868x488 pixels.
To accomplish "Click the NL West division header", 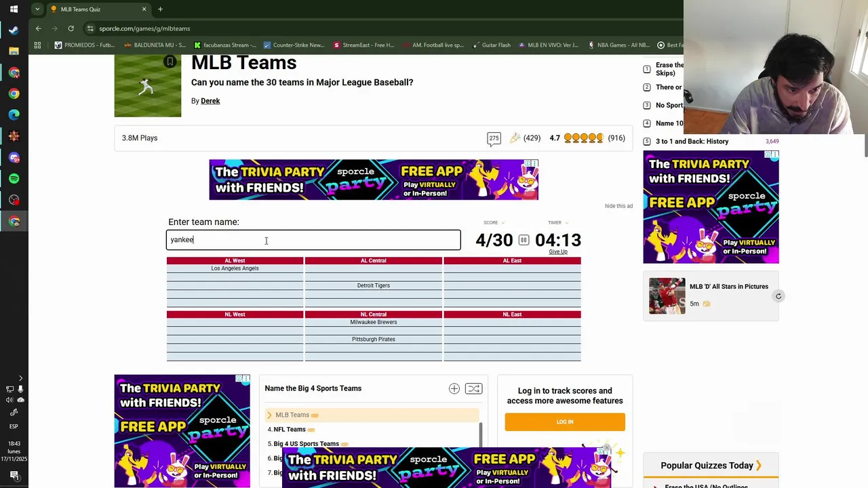I will [x=235, y=314].
